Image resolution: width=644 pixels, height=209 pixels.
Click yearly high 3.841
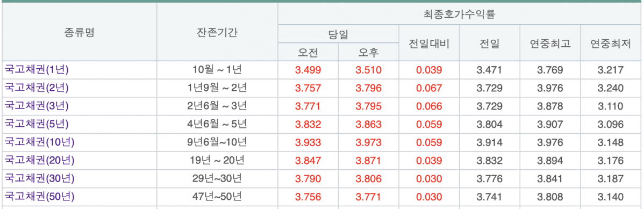pos(550,179)
